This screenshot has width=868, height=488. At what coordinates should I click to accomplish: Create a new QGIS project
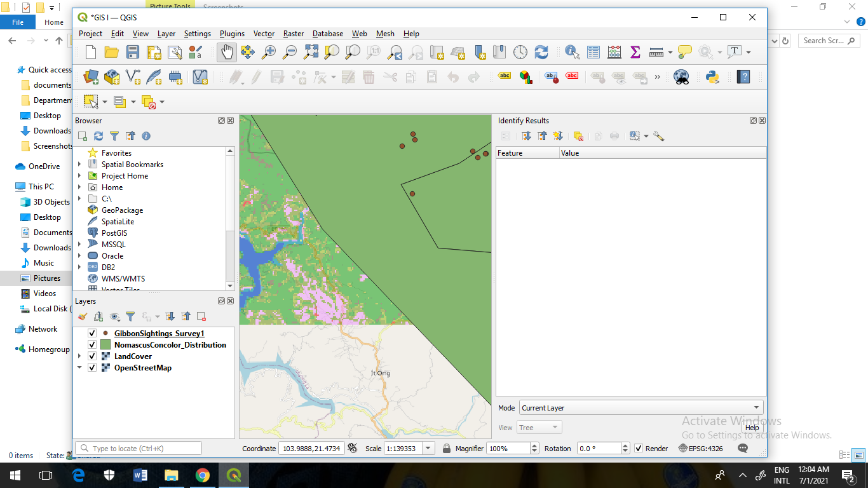[x=91, y=52]
